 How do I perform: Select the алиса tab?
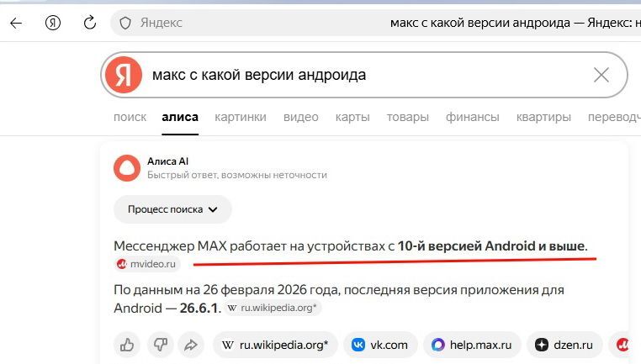coord(180,117)
